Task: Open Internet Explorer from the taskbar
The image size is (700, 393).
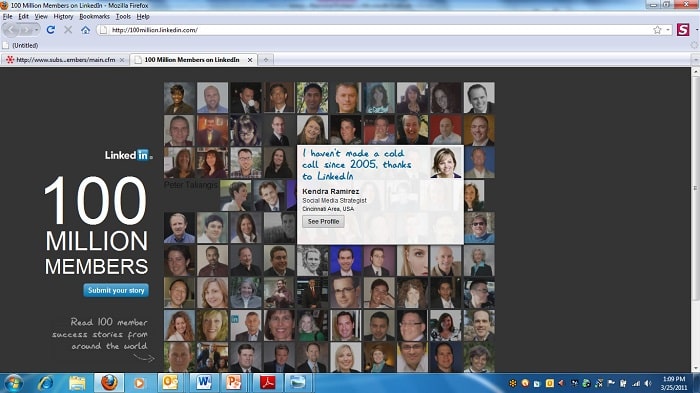Action: point(45,383)
